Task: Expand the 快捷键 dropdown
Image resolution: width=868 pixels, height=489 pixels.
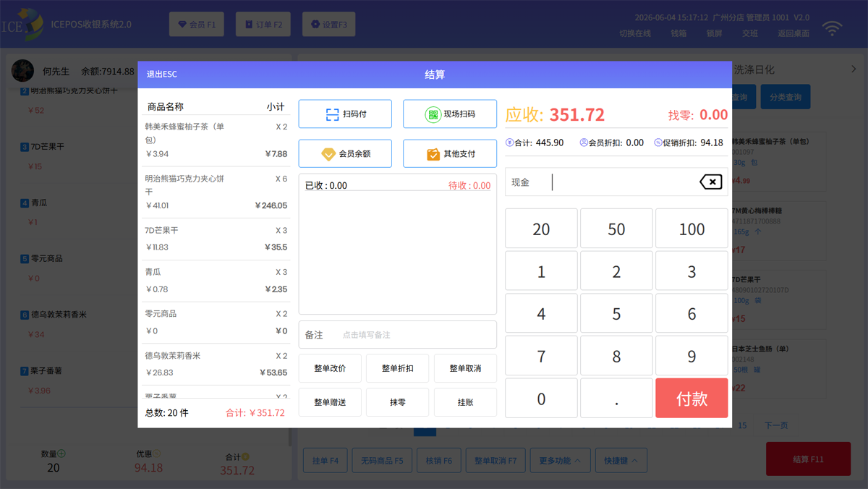Action: 621,461
